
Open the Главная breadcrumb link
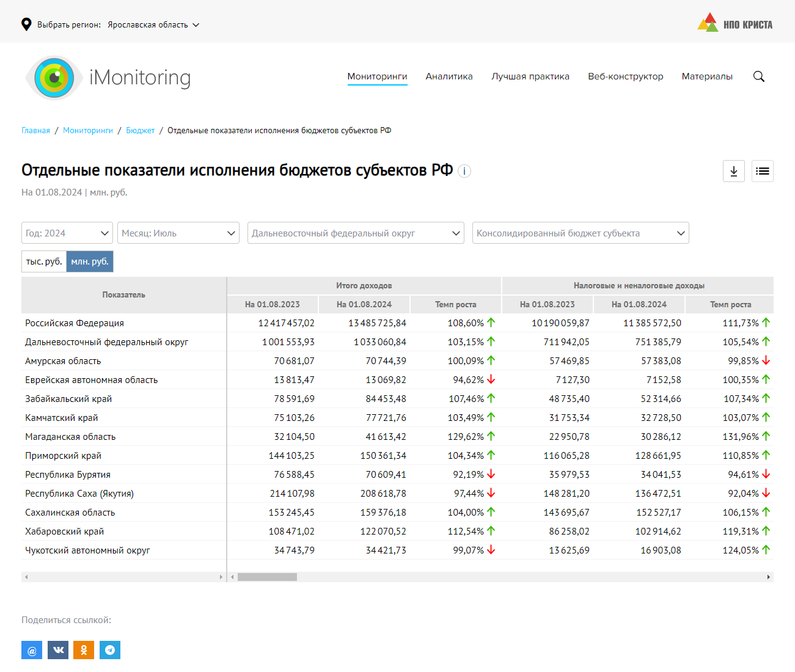pyautogui.click(x=35, y=130)
